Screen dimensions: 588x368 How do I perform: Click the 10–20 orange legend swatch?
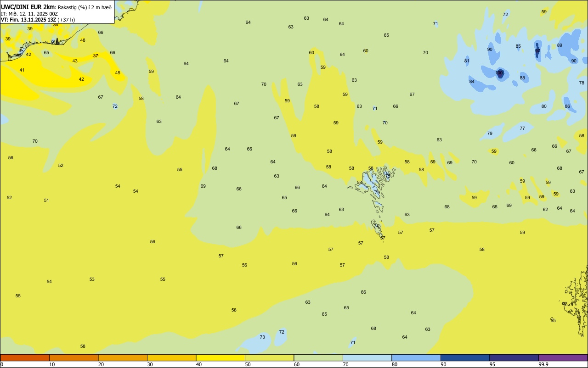coord(73,357)
